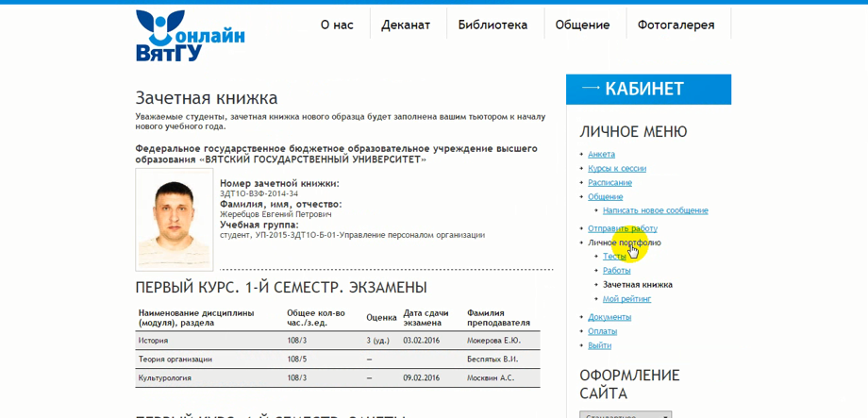Image resolution: width=868 pixels, height=418 pixels.
Task: Go to the Деканат menu section
Action: tap(406, 25)
